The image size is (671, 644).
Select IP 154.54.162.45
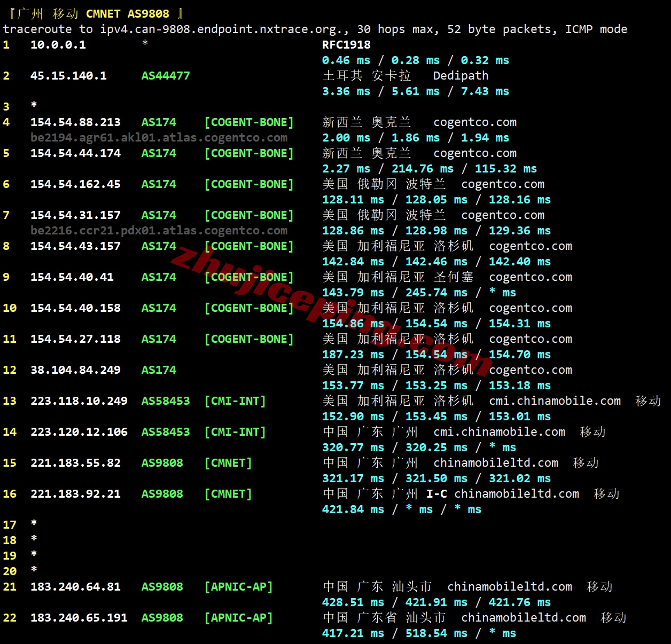point(75,184)
